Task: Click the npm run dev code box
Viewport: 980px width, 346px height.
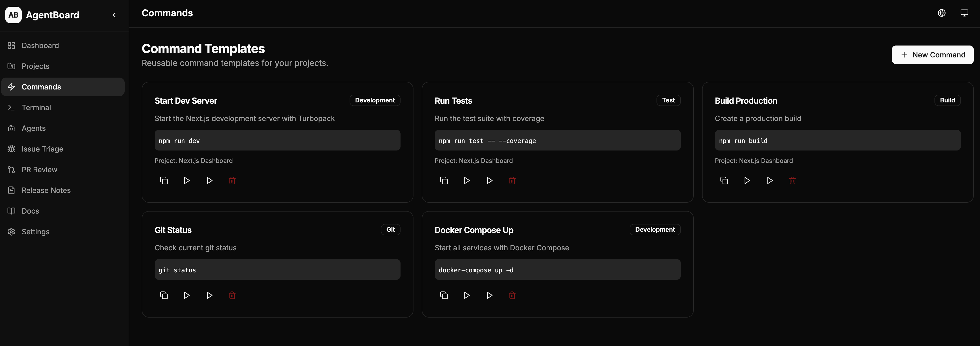Action: pos(277,140)
